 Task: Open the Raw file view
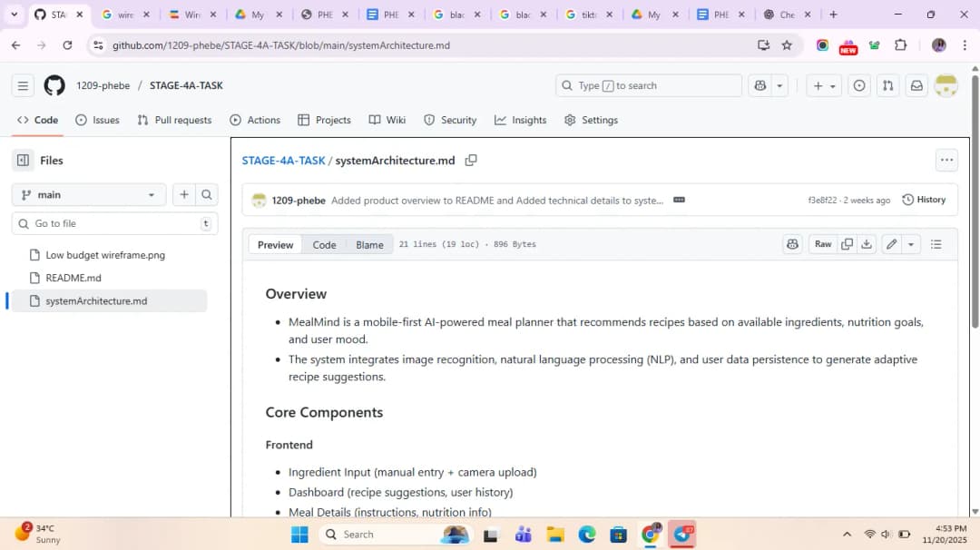tap(823, 244)
